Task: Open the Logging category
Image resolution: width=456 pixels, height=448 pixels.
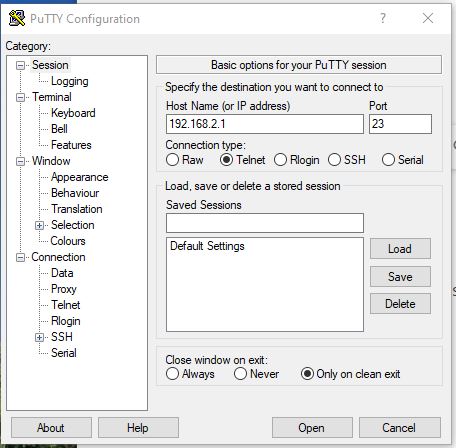Action: point(70,81)
